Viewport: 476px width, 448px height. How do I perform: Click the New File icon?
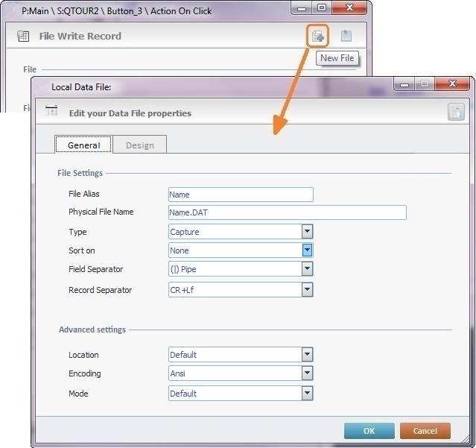click(x=318, y=36)
